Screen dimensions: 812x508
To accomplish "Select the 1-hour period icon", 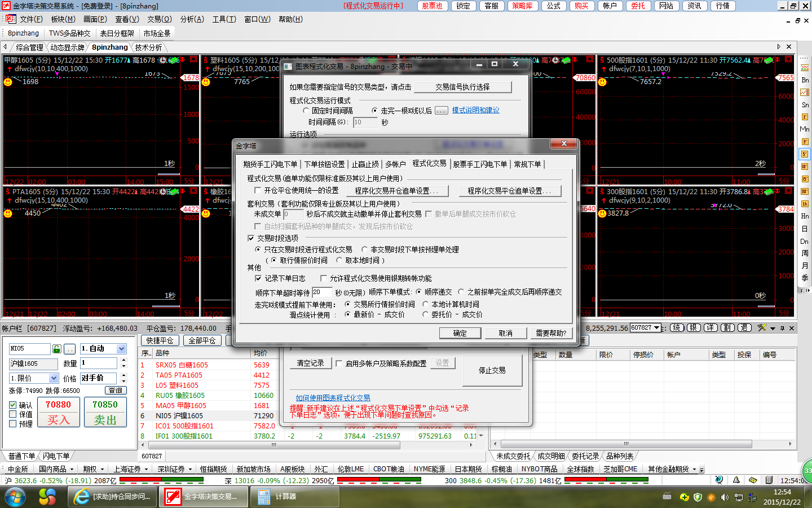I will pyautogui.click(x=805, y=204).
